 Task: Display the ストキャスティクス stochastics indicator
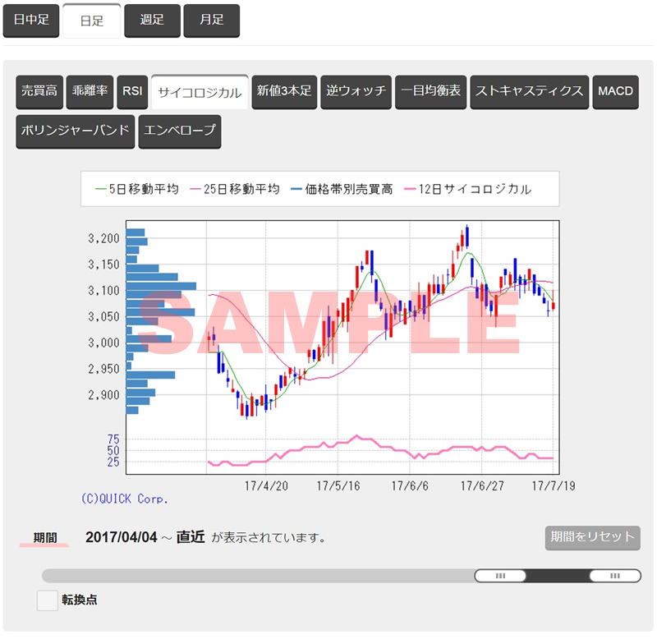tap(530, 92)
